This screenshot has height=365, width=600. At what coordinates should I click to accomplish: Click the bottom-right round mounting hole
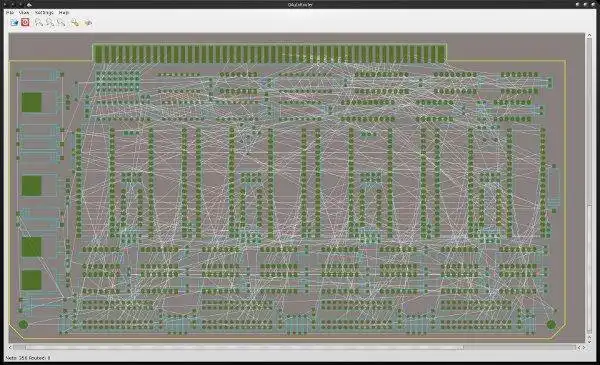(x=551, y=325)
